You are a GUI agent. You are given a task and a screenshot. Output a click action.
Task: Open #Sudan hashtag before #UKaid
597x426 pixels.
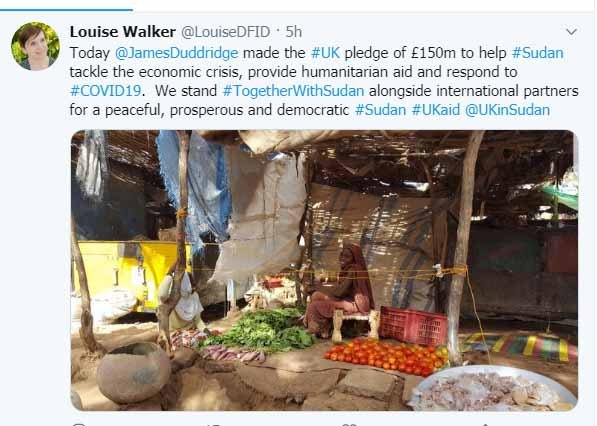tap(380, 110)
